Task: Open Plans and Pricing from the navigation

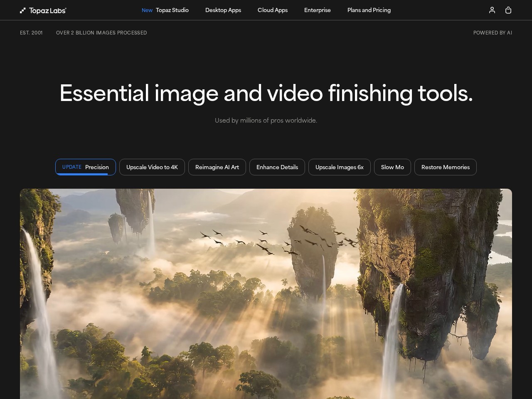Action: pyautogui.click(x=369, y=10)
